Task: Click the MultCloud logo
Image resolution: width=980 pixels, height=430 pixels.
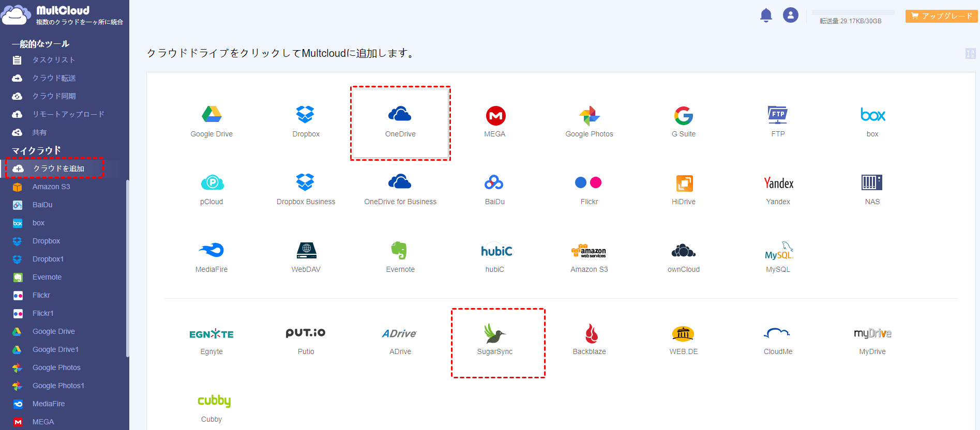Action: tap(62, 15)
